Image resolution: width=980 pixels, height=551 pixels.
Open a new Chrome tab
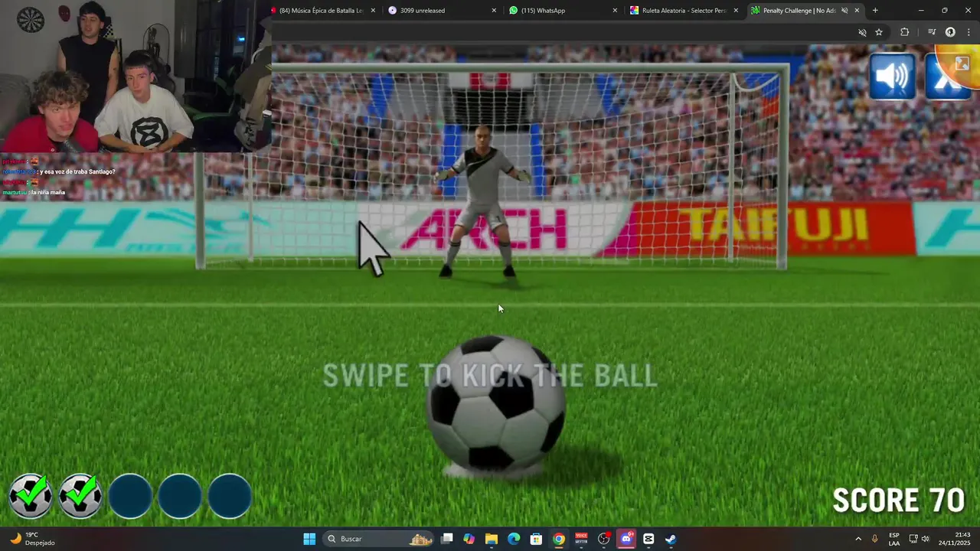tap(875, 11)
